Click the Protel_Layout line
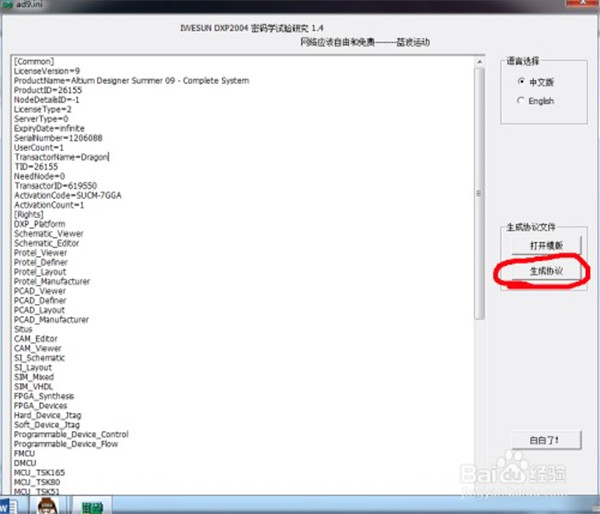Image resolution: width=600 pixels, height=514 pixels. click(40, 272)
